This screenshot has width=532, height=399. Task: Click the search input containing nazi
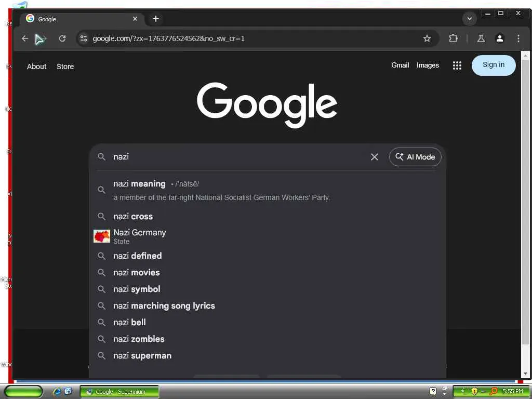coord(237,157)
